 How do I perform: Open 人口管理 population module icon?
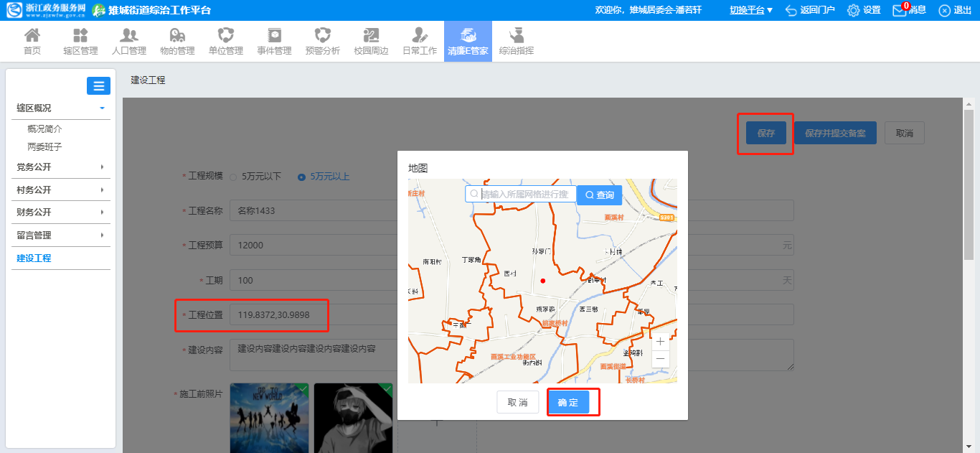129,36
